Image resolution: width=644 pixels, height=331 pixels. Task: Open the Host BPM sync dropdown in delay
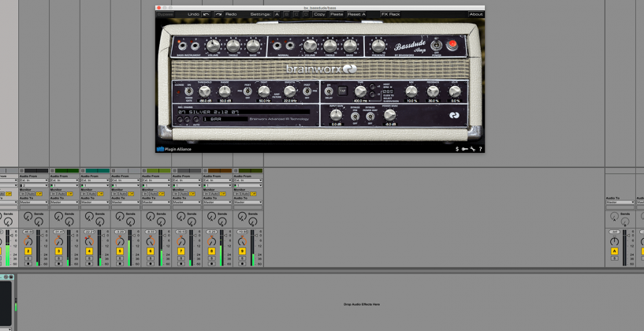387,87
